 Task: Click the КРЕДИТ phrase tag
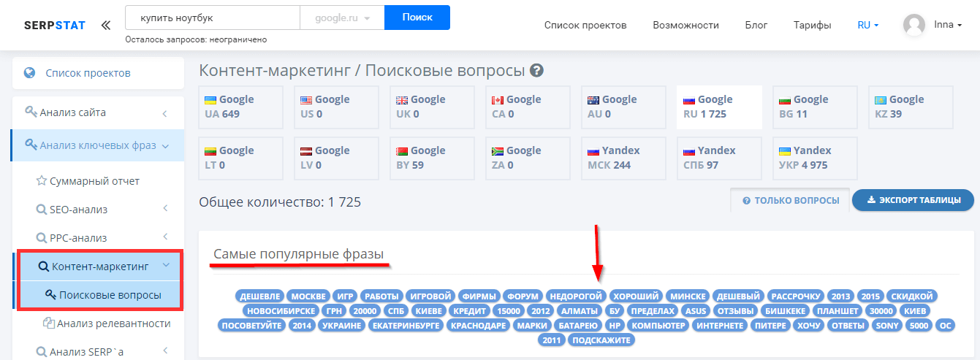(x=468, y=311)
